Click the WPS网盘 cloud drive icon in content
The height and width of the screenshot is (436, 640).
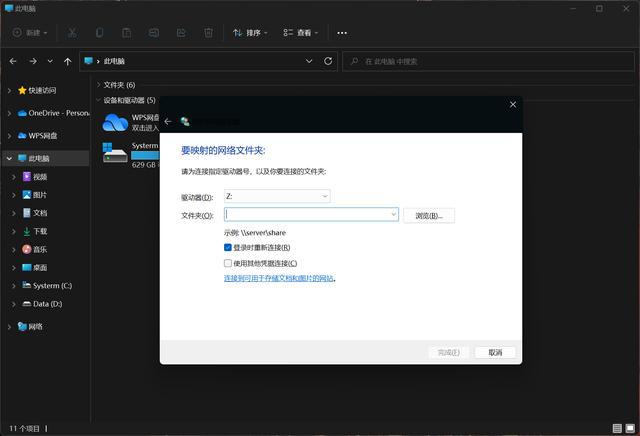click(115, 122)
